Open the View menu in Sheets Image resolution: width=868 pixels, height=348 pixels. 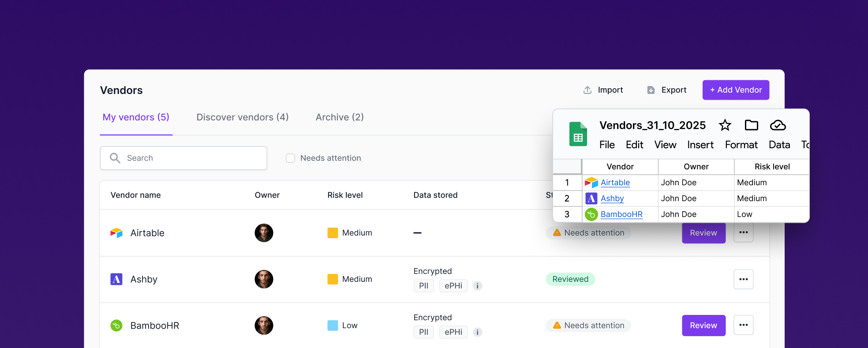click(665, 145)
